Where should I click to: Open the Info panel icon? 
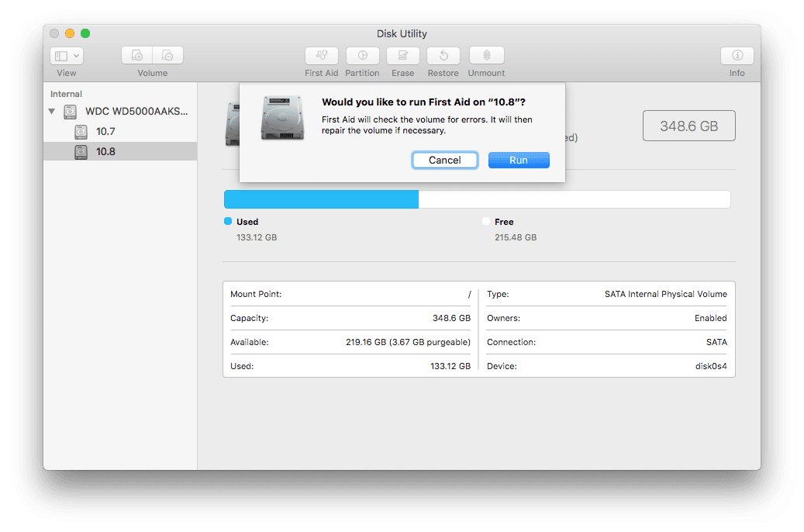point(736,56)
